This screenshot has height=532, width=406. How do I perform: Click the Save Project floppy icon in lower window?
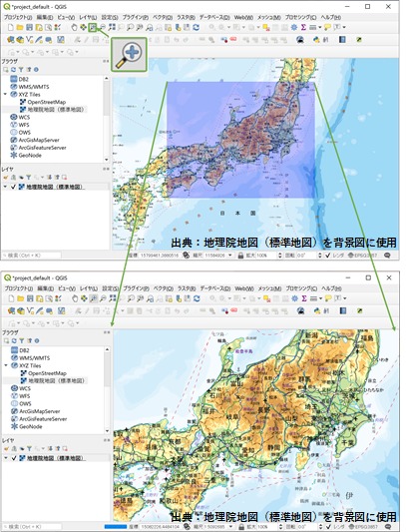tap(30, 298)
